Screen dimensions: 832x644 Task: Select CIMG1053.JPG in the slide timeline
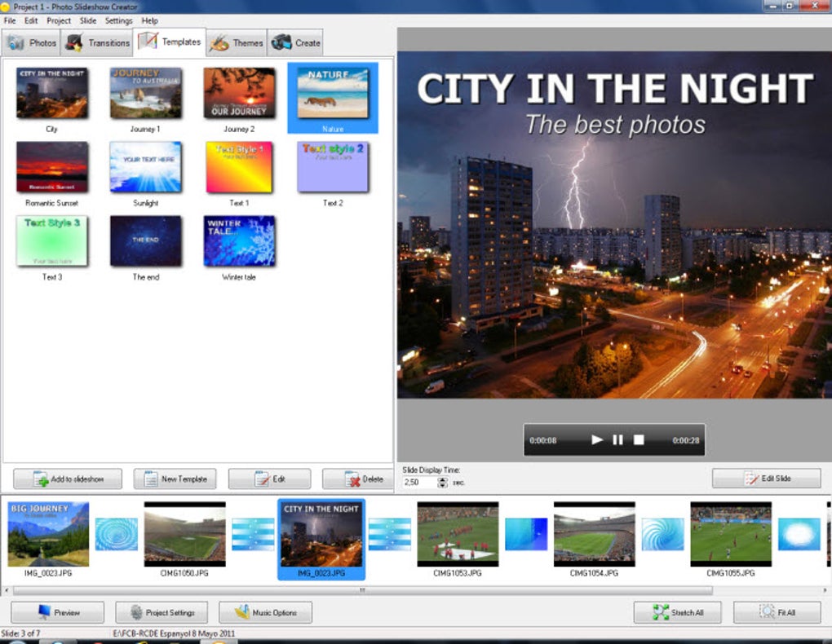[x=457, y=536]
